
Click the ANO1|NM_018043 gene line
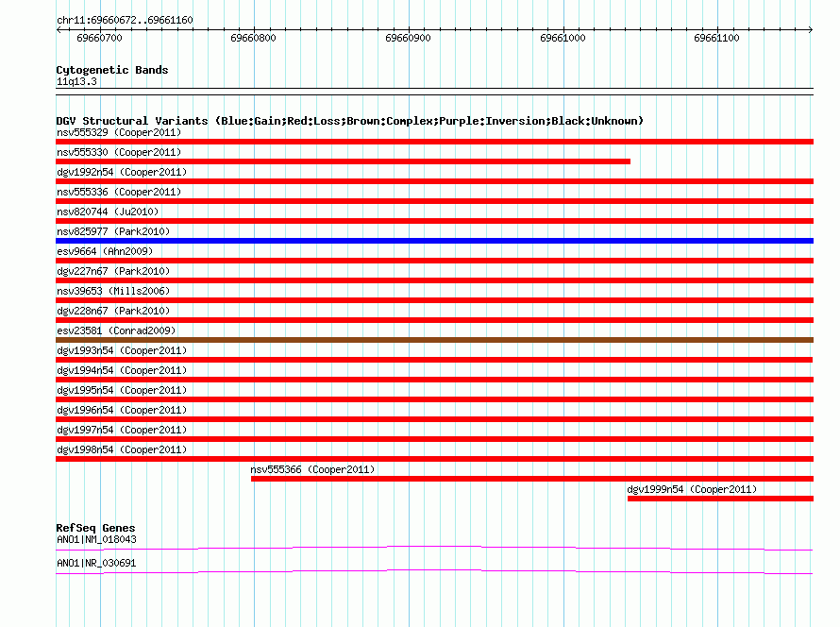(x=434, y=548)
